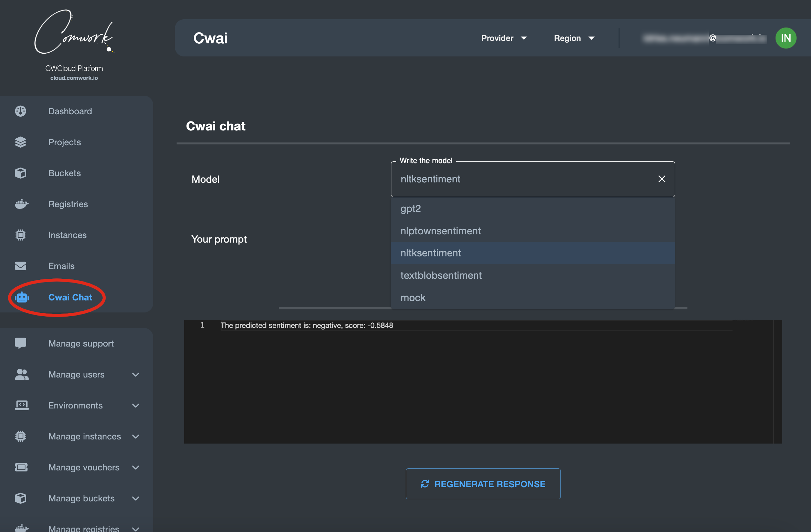Click the Cwai Chat robot icon
Screen dimensions: 811x532
[x=22, y=297]
